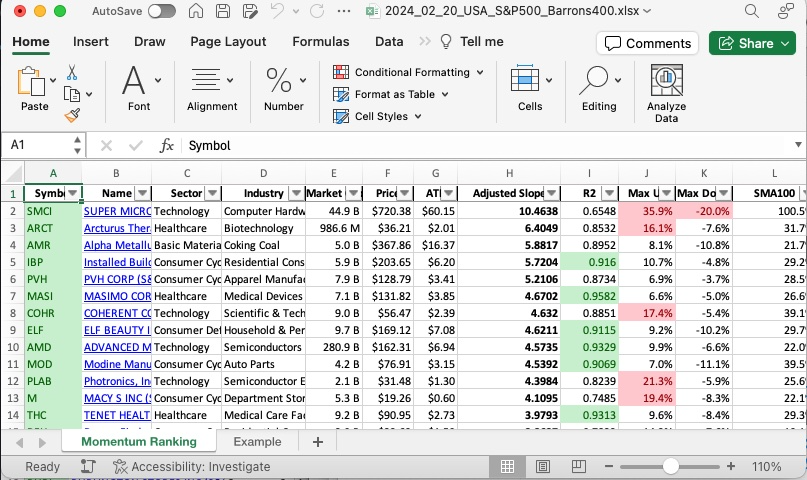Switch to Page Break Preview icon
Screen dimensions: 807x480
pyautogui.click(x=578, y=467)
